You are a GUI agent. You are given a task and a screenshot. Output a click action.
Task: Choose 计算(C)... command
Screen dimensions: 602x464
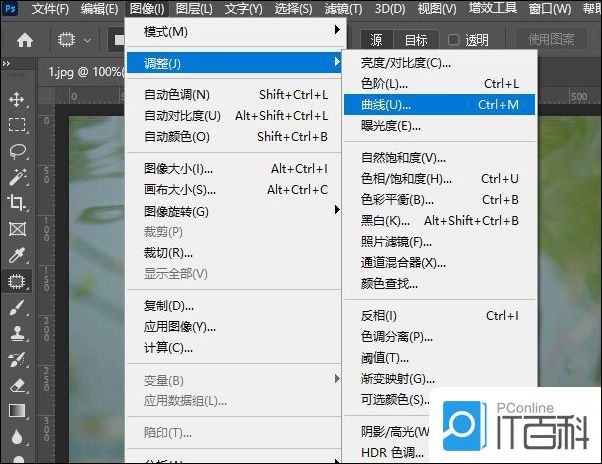(x=233, y=348)
